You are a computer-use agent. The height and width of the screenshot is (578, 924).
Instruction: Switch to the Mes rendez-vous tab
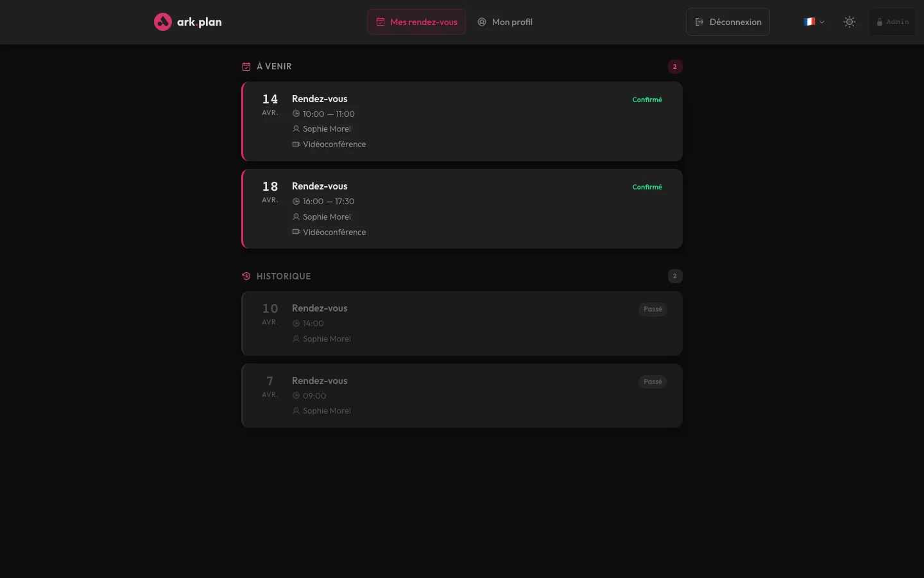pyautogui.click(x=416, y=21)
